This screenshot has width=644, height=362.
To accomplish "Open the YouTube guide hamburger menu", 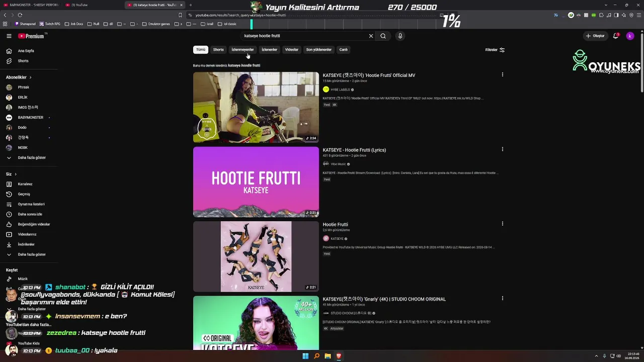I will pyautogui.click(x=9, y=36).
